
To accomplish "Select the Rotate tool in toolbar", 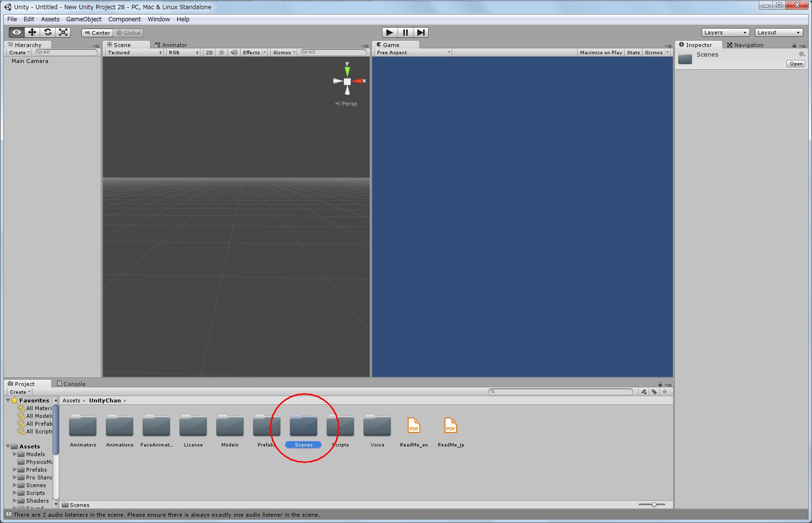I will tap(47, 32).
